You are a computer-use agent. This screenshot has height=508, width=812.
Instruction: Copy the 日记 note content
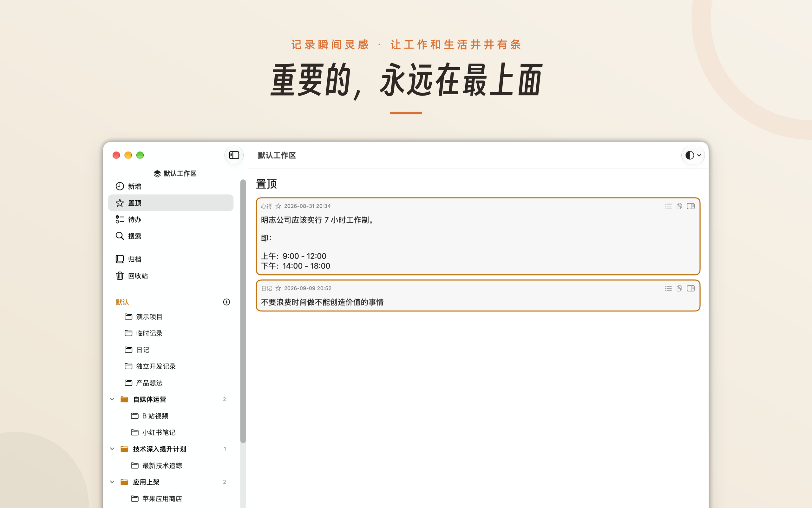(679, 288)
